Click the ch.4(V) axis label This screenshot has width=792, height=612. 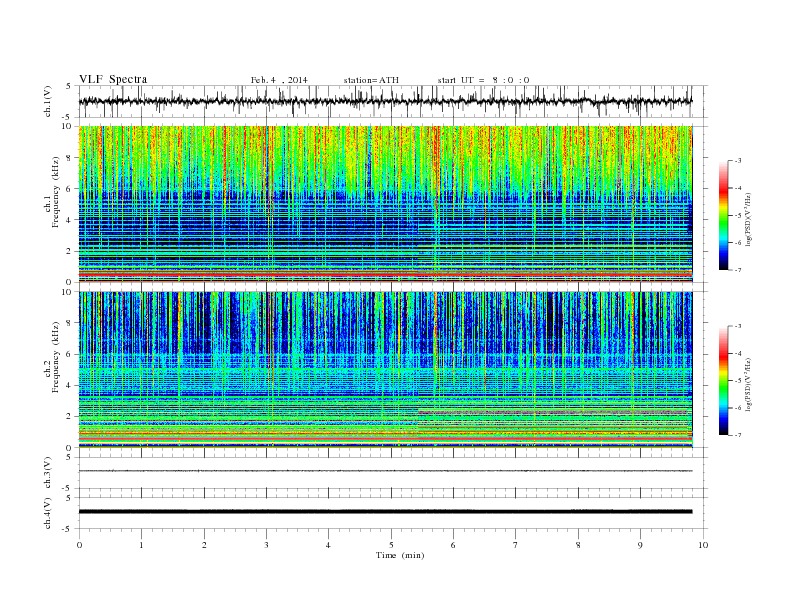click(x=48, y=513)
